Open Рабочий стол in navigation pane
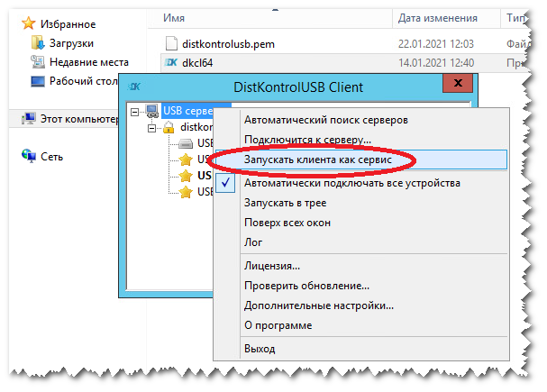This screenshot has height=392, width=547. point(83,81)
